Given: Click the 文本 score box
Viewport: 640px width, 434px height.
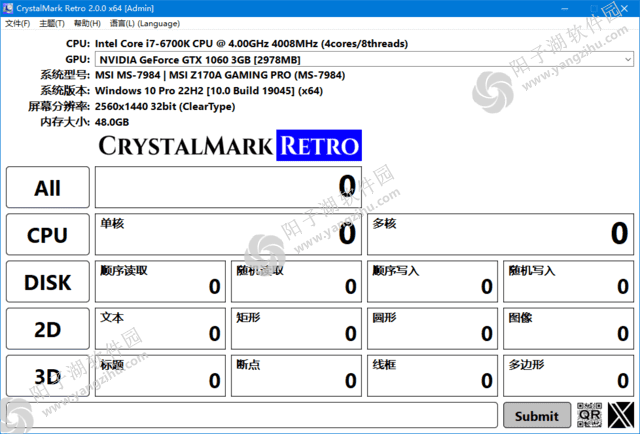Looking at the screenshot, I should [x=160, y=329].
